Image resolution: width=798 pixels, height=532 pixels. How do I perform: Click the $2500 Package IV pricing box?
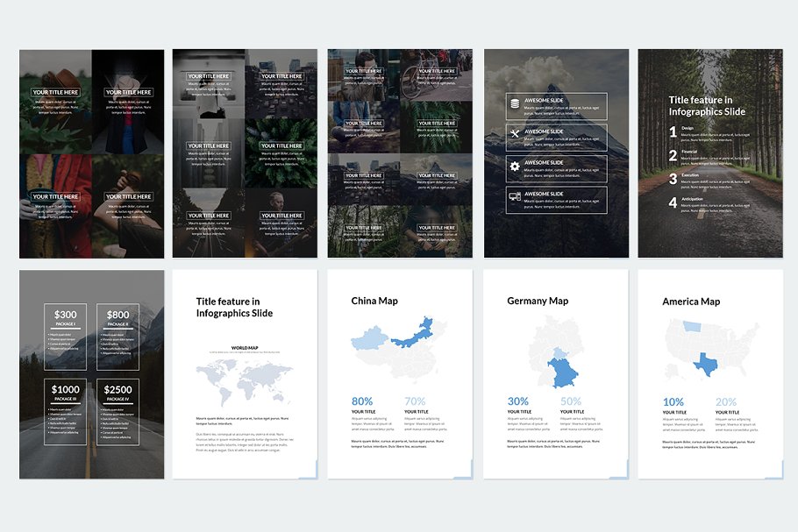tap(118, 411)
